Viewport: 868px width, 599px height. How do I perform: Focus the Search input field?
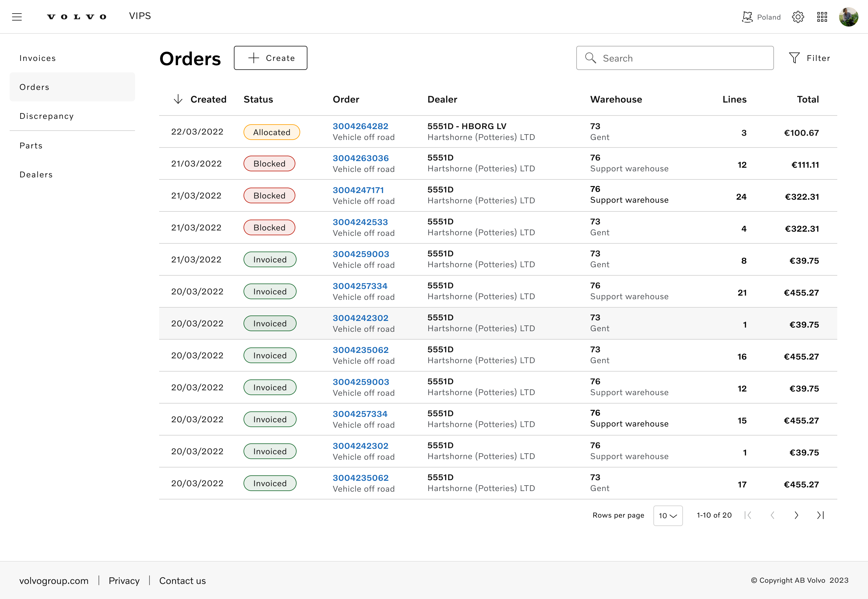(675, 58)
